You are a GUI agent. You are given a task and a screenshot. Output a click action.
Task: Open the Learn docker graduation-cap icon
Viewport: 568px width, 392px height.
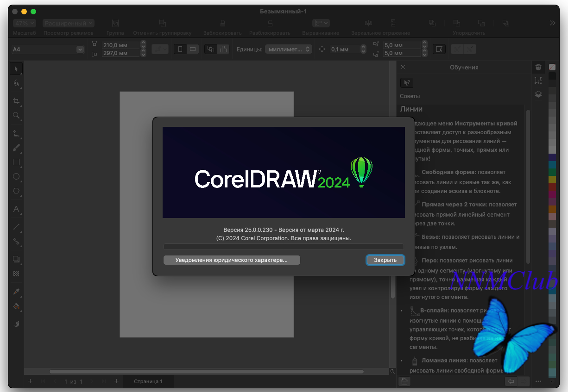[538, 67]
